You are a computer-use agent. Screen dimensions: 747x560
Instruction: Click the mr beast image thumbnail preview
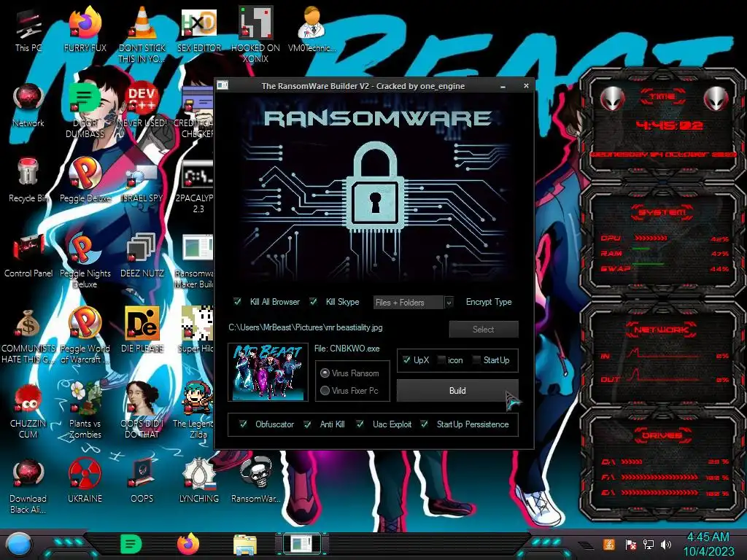tap(268, 373)
